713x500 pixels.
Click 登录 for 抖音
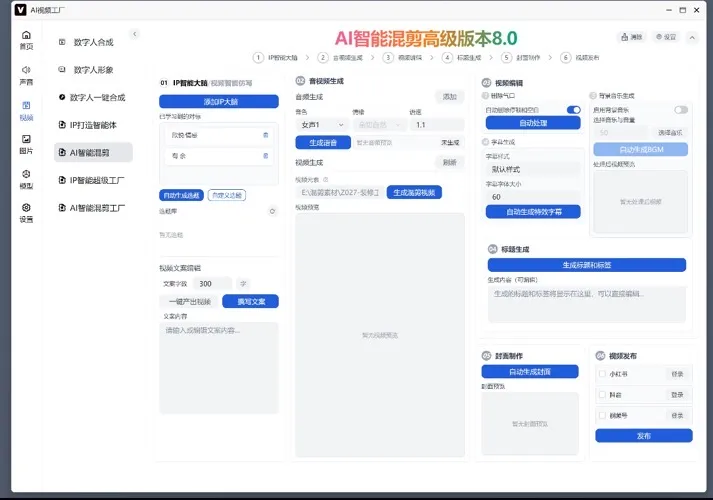point(677,395)
